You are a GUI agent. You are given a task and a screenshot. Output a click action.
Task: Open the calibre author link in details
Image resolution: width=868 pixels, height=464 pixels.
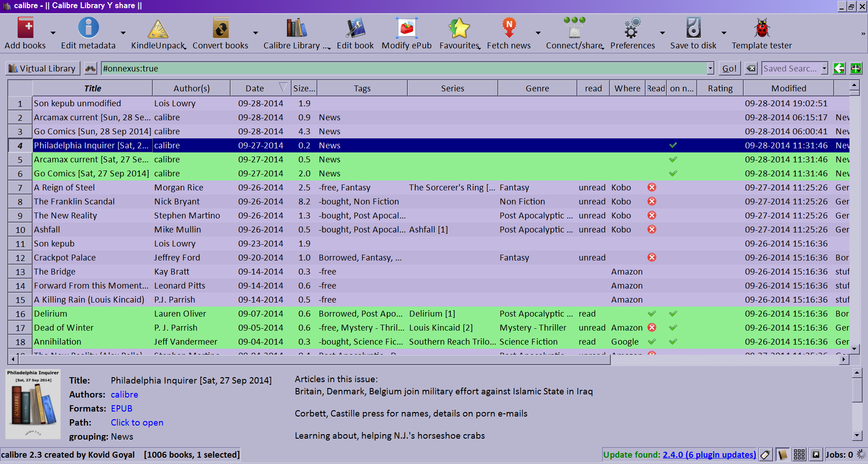pyautogui.click(x=124, y=394)
